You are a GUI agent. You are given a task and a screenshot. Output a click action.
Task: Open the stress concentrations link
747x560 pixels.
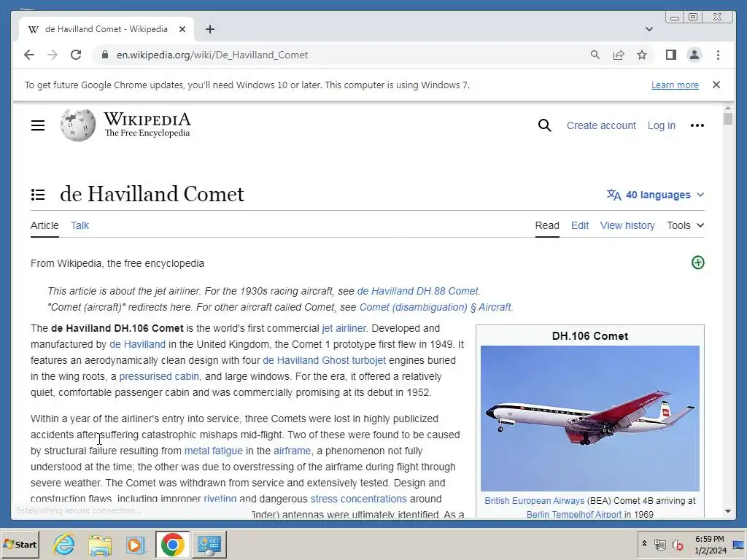(x=359, y=499)
